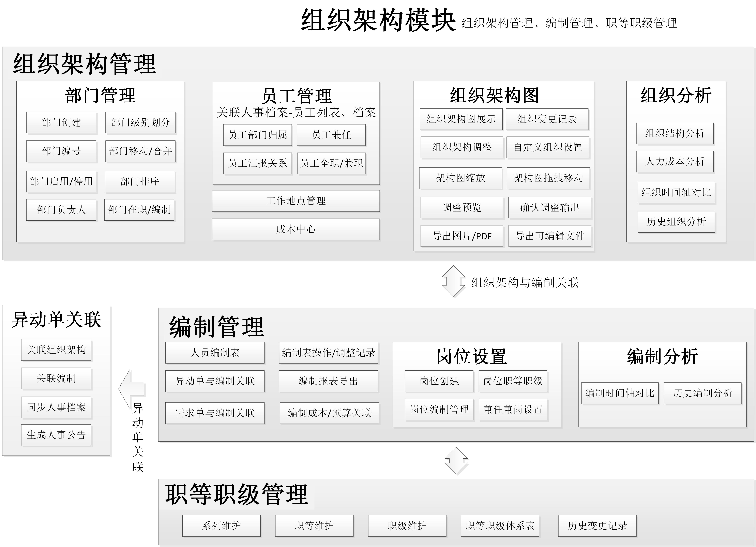Click the 部门创建 box
756x547 pixels.
click(61, 122)
